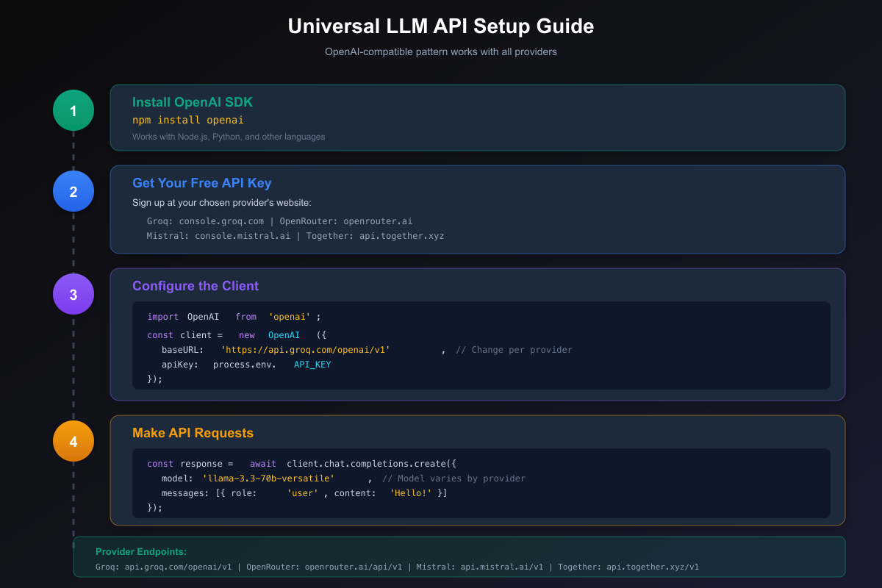
Task: Select the Configure the Client heading
Action: click(196, 286)
